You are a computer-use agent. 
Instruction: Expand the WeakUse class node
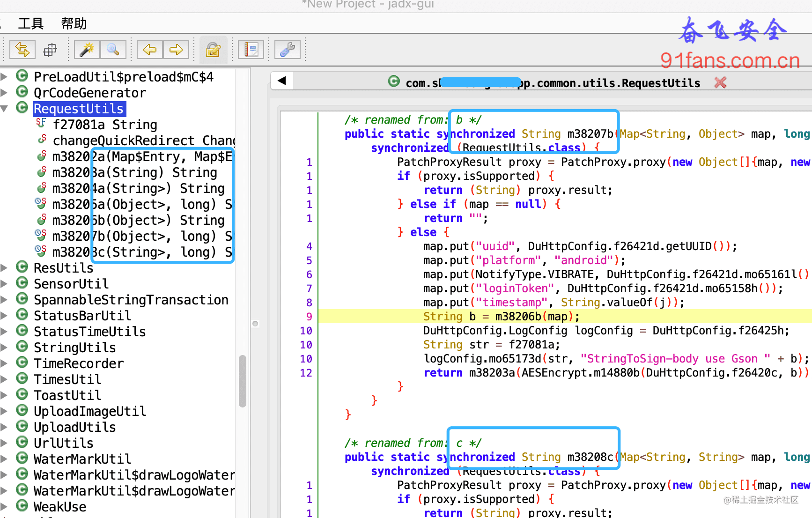(4, 507)
